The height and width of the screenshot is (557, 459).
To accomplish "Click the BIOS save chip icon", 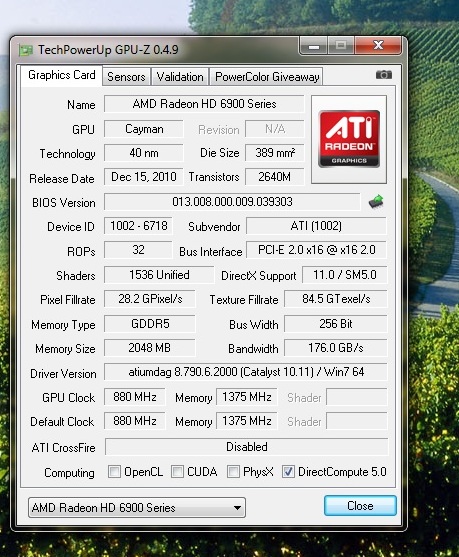I will click(376, 201).
